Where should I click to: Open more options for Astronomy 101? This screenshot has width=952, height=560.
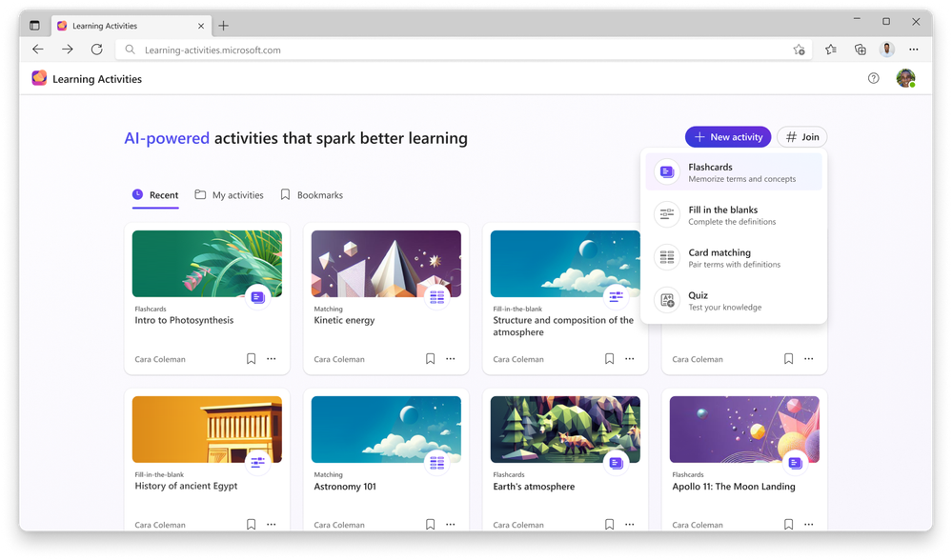(451, 524)
